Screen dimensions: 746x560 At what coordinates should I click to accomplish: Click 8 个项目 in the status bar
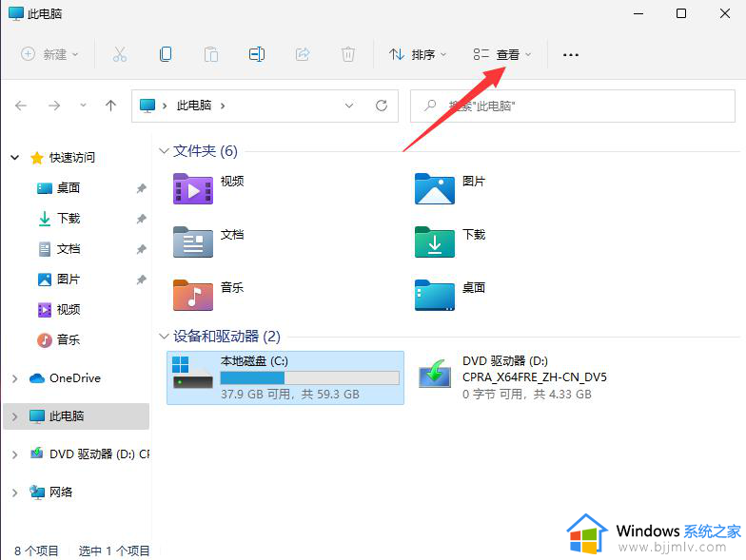(x=36, y=550)
